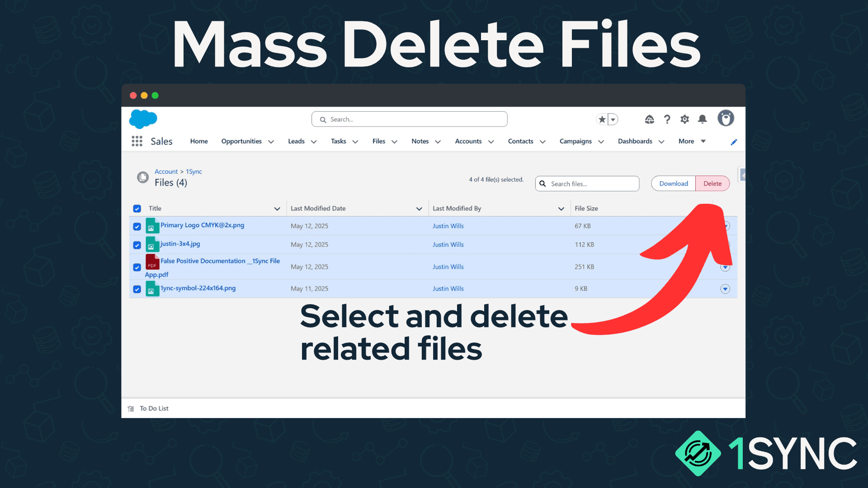Open the Opportunities tab

pyautogui.click(x=241, y=141)
